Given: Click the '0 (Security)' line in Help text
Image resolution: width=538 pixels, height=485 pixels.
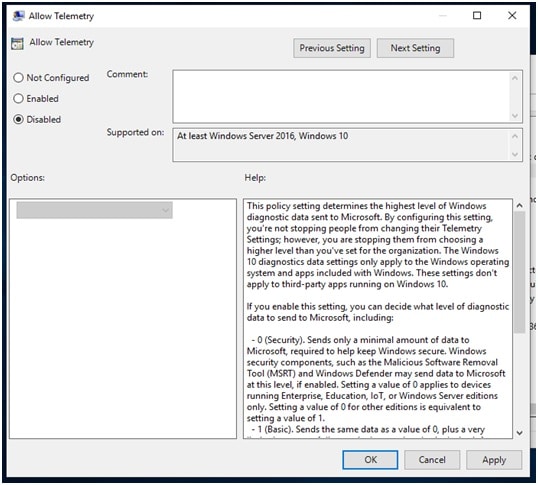Looking at the screenshot, I should [360, 340].
